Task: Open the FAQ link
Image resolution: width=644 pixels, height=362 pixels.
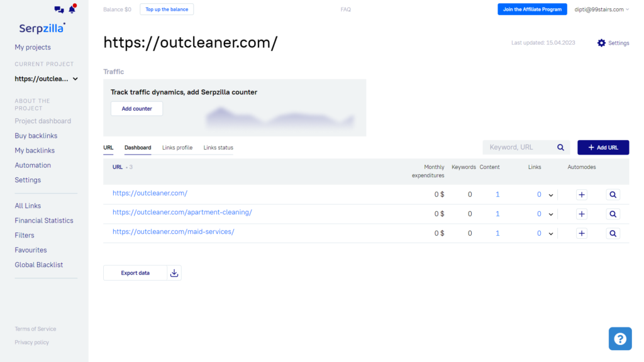Action: tap(346, 9)
